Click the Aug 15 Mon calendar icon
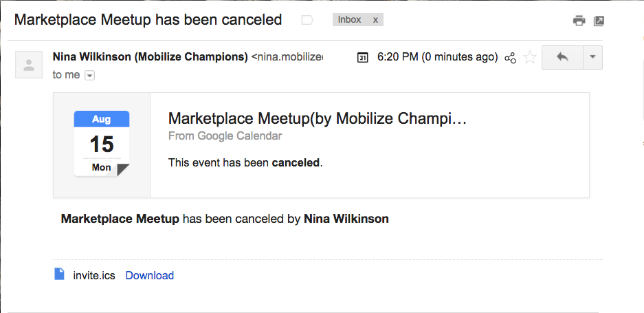The height and width of the screenshot is (313, 644). coord(102,144)
